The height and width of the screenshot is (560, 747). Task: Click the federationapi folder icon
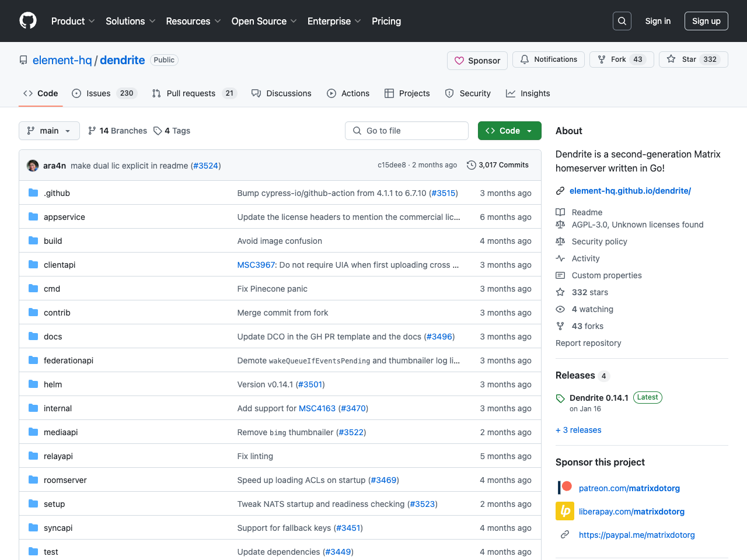[33, 360]
